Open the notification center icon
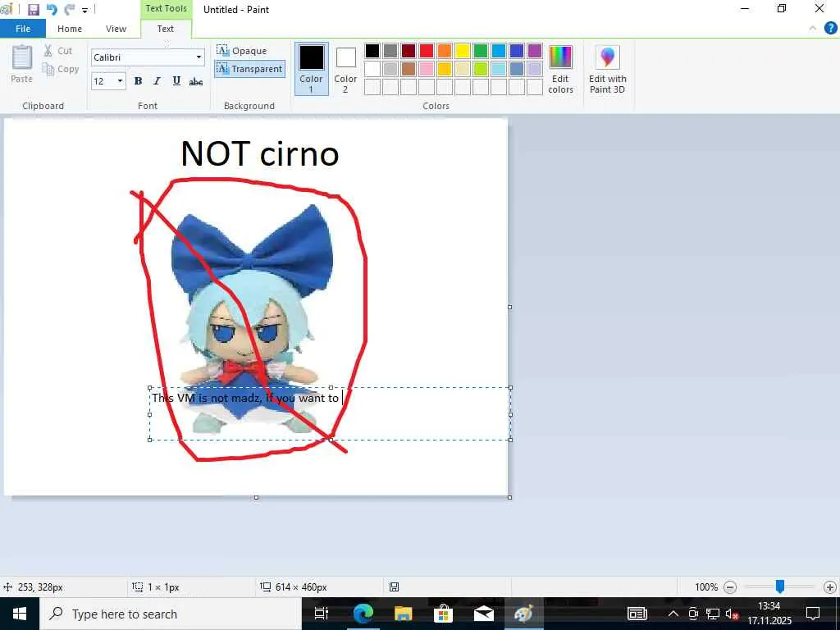840x630 pixels. (x=813, y=614)
